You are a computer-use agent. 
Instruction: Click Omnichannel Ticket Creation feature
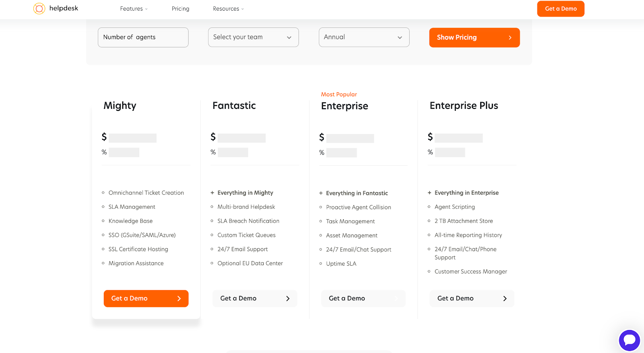click(146, 193)
